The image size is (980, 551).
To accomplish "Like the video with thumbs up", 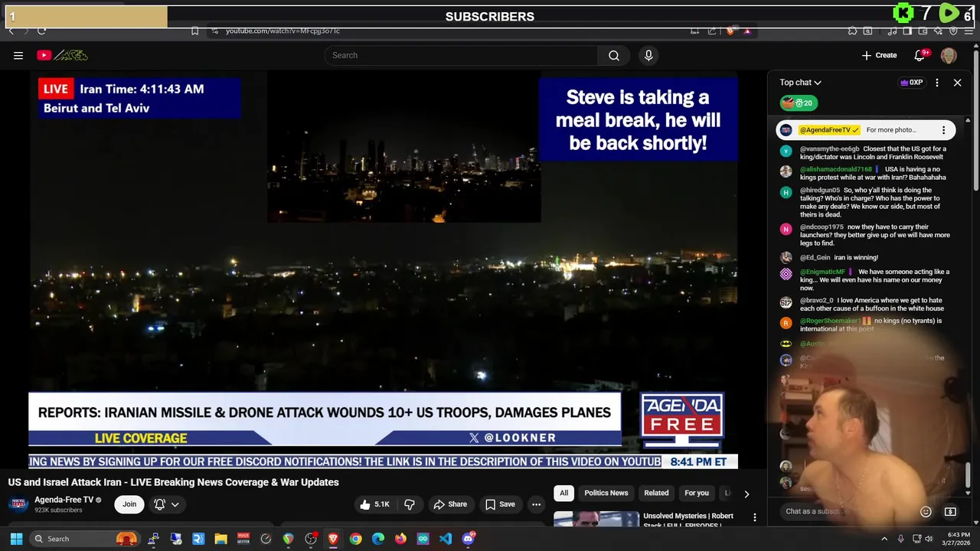I will (374, 504).
